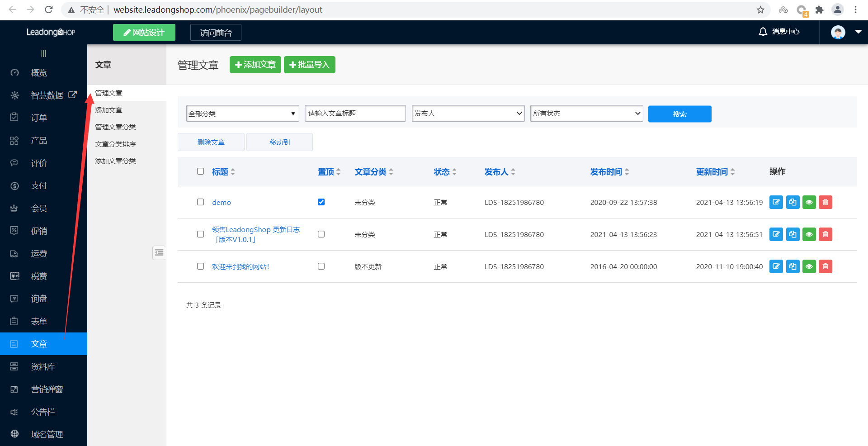Go to 管理文章分类 in the submenu

tap(115, 127)
